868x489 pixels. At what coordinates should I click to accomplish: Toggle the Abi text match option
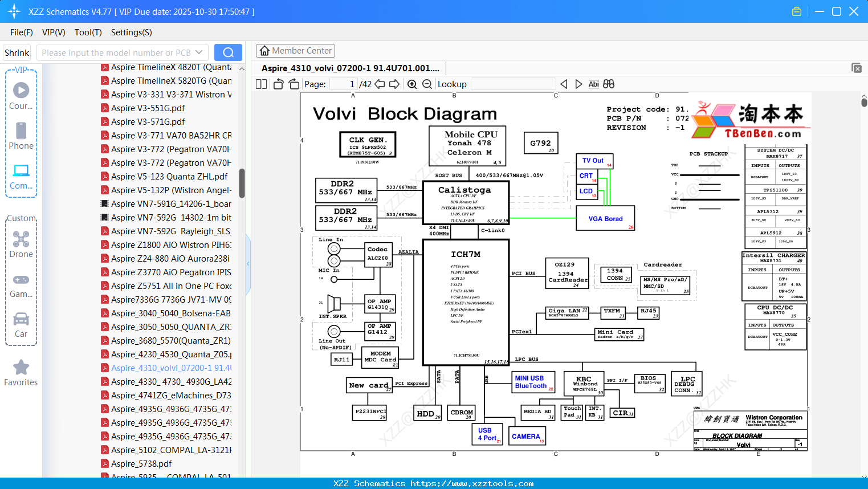(593, 84)
